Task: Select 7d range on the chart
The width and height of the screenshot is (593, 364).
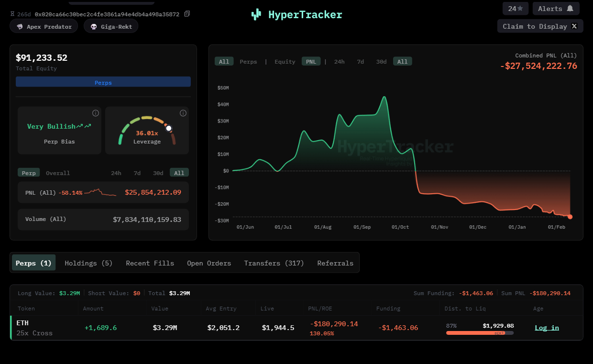Action: tap(360, 62)
